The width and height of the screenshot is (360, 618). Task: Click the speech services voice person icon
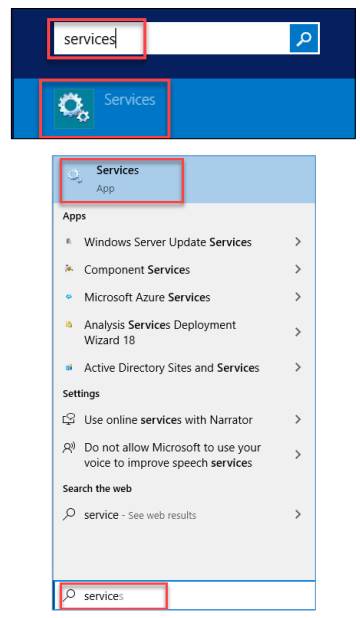69,448
